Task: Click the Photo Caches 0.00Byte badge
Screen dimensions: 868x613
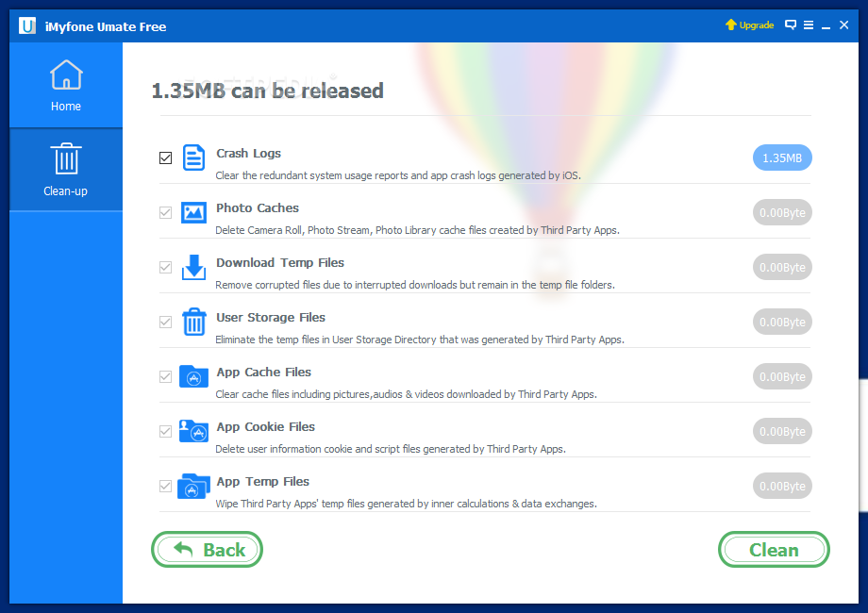Action: click(x=782, y=212)
